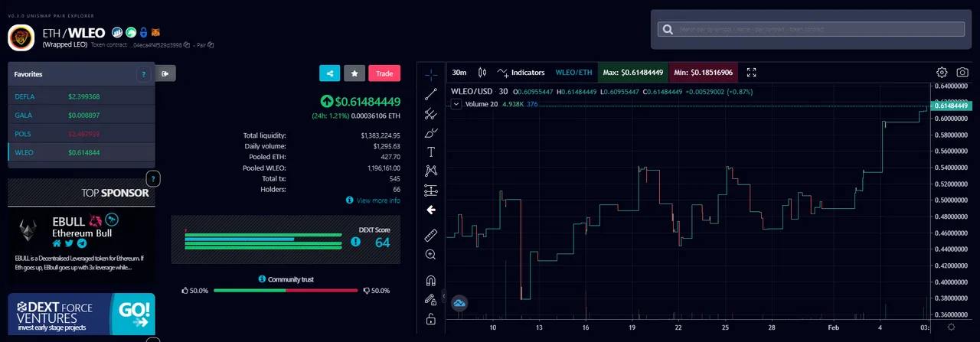Open Favorites help question mark
This screenshot has height=342, width=980.
143,74
